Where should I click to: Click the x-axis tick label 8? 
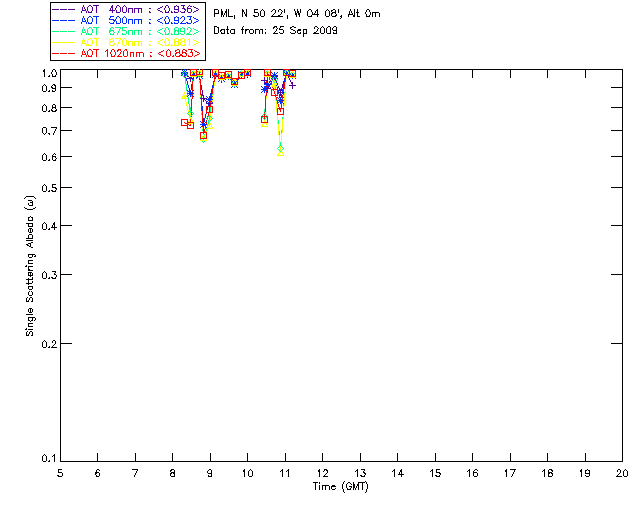[172, 473]
